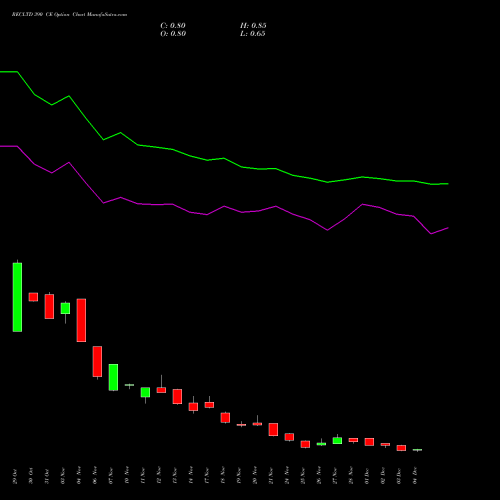Click the 27 Nov date label

tap(335, 476)
